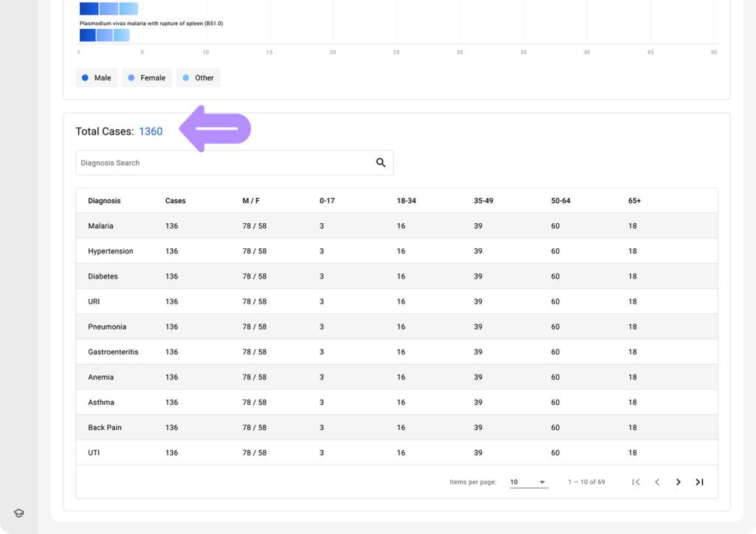The image size is (756, 534).
Task: Toggle the Male legend filter
Action: coord(97,78)
